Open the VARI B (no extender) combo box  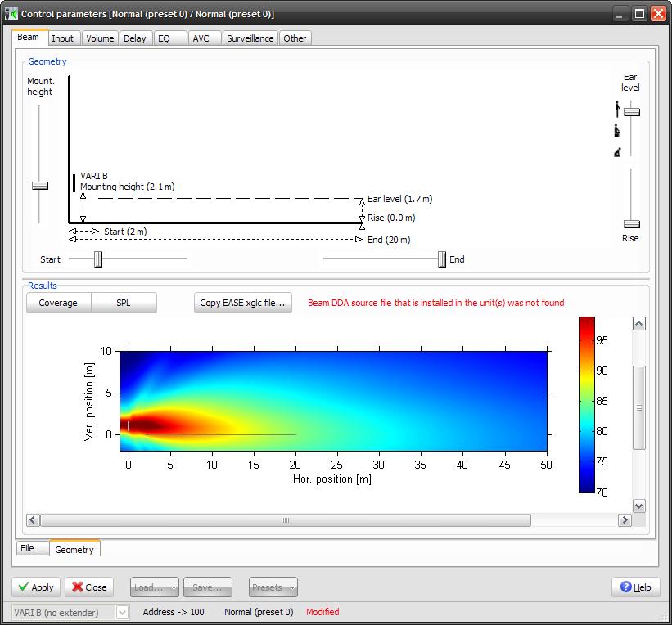tap(70, 612)
